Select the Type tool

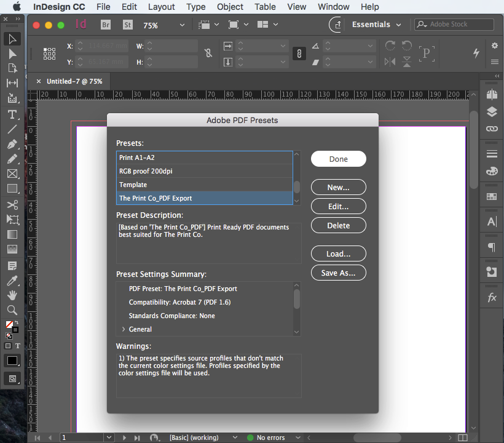tap(12, 114)
